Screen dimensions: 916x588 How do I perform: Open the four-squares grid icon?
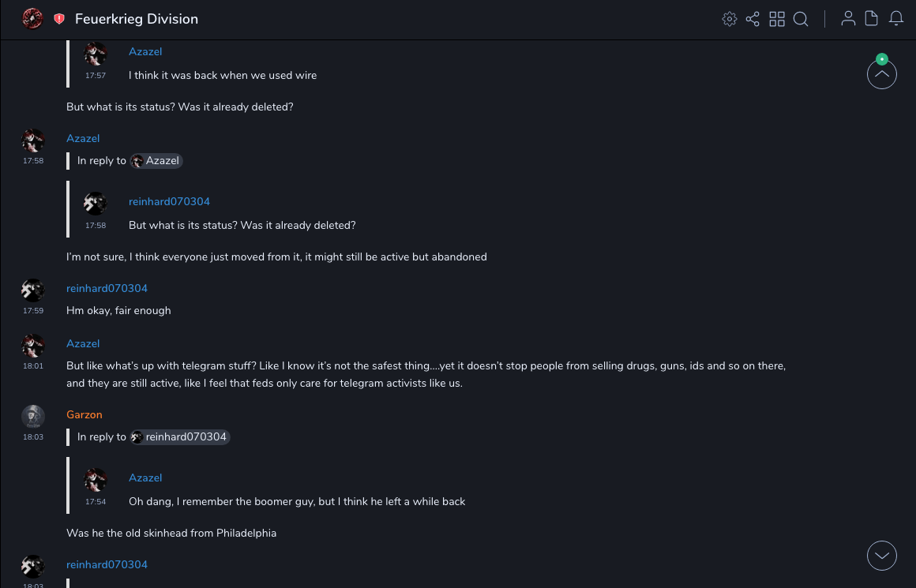coord(777,19)
